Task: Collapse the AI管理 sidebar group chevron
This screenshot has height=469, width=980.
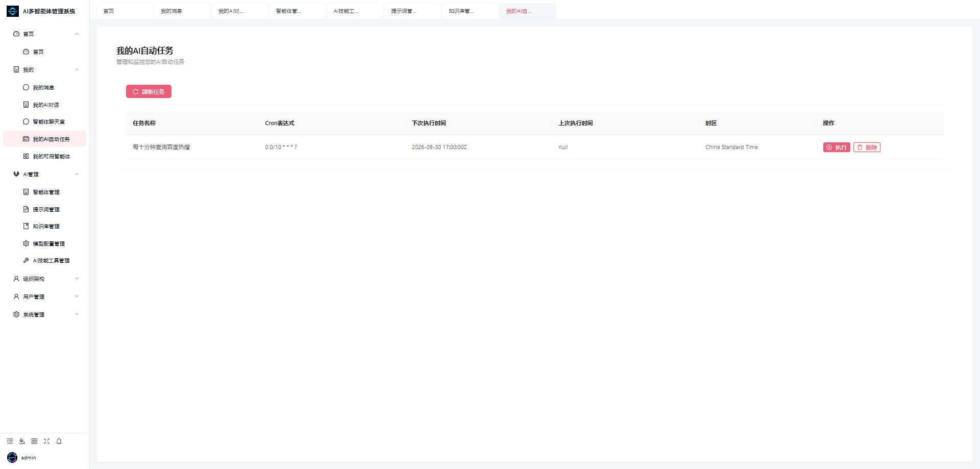Action: [x=77, y=174]
